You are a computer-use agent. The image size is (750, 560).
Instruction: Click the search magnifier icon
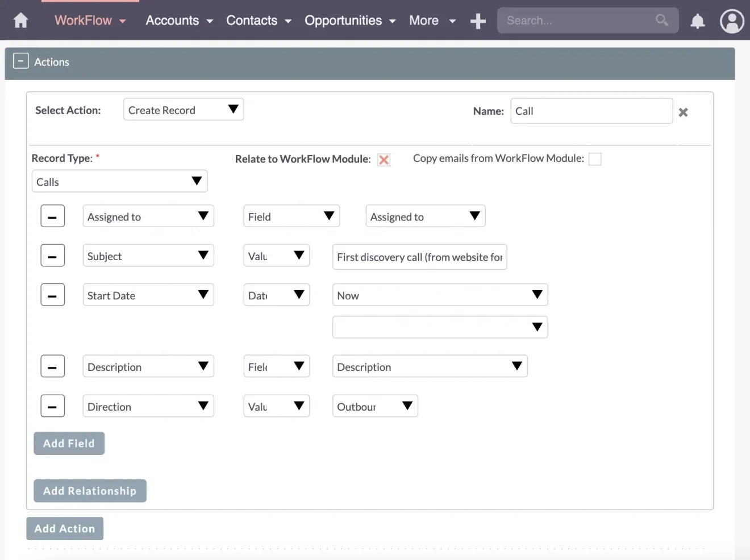tap(661, 20)
